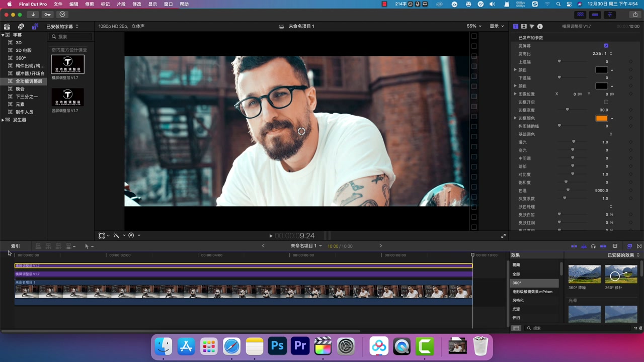Open the magic wand enhancement menu
This screenshot has height=362, width=644.
pos(119,235)
